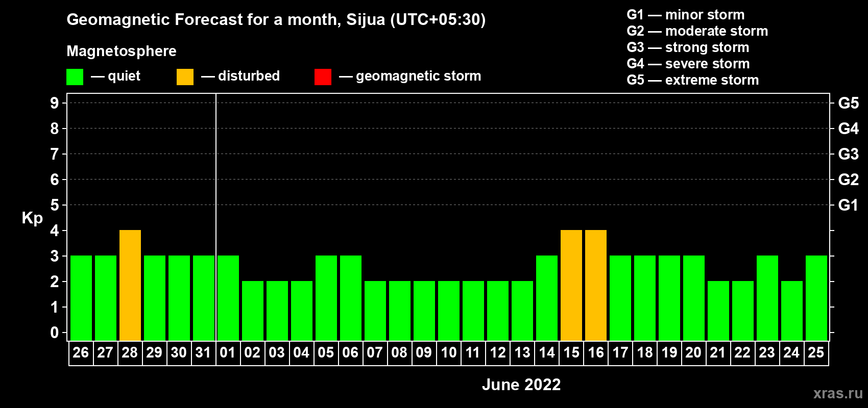Click date label 29 on the axis
This screenshot has width=868, height=408.
pos(154,352)
